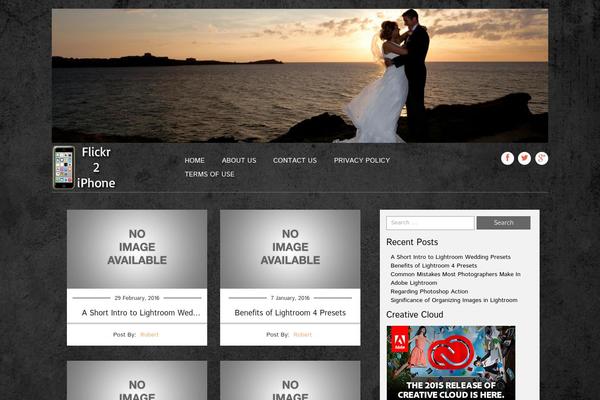The width and height of the screenshot is (600, 400).
Task: Open the TERMS OF USE page
Action: click(x=210, y=174)
